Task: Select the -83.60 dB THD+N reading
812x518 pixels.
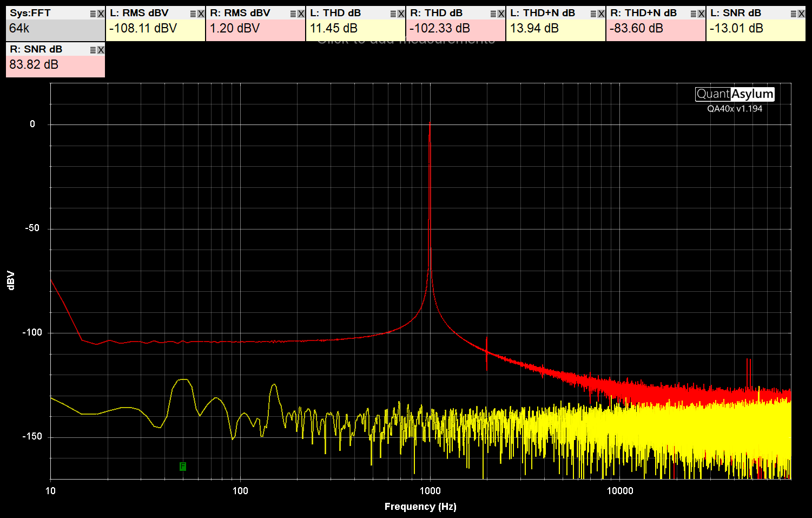Action: coord(636,28)
